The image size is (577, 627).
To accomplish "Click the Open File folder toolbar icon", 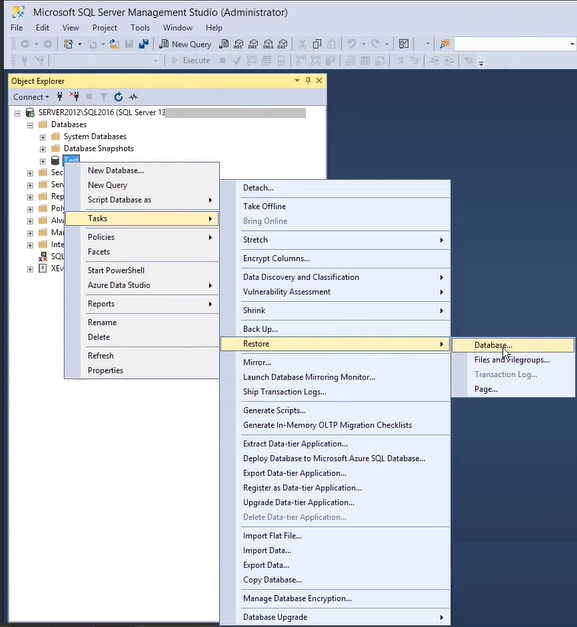I will [x=114, y=44].
